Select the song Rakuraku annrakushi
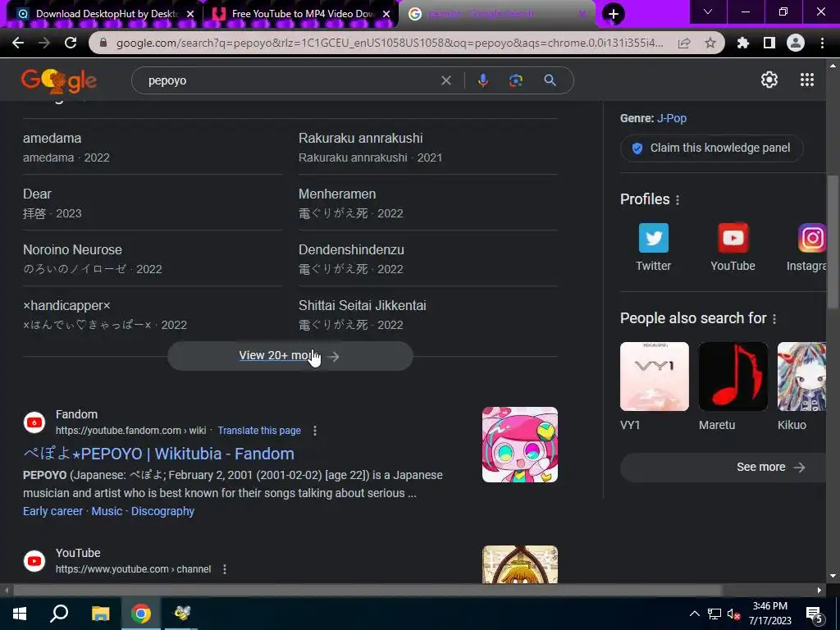The width and height of the screenshot is (840, 630). point(428,147)
